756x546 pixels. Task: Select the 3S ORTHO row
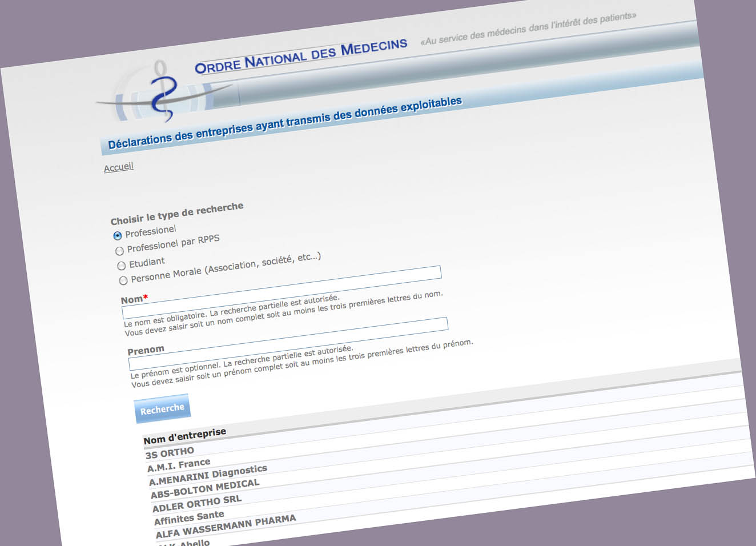[170, 452]
